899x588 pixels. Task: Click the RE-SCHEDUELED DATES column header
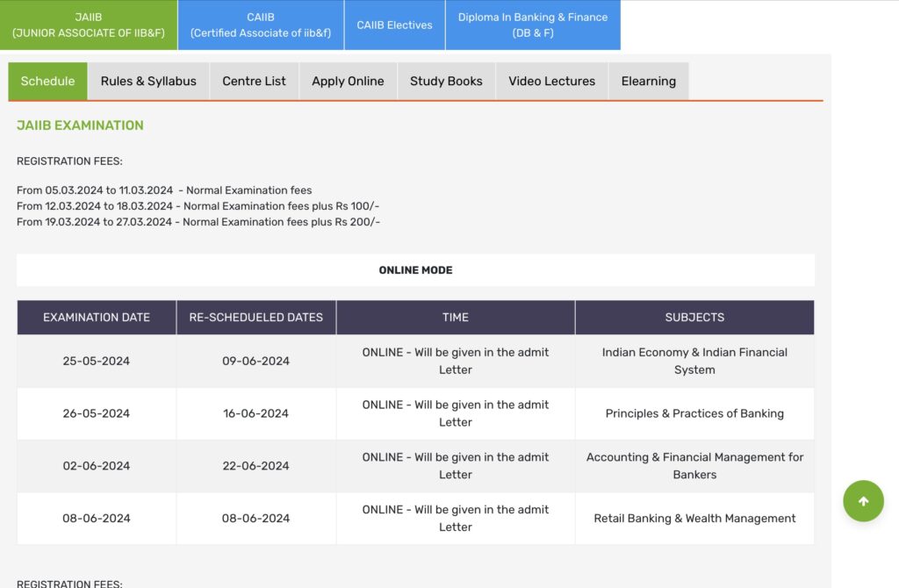255,317
